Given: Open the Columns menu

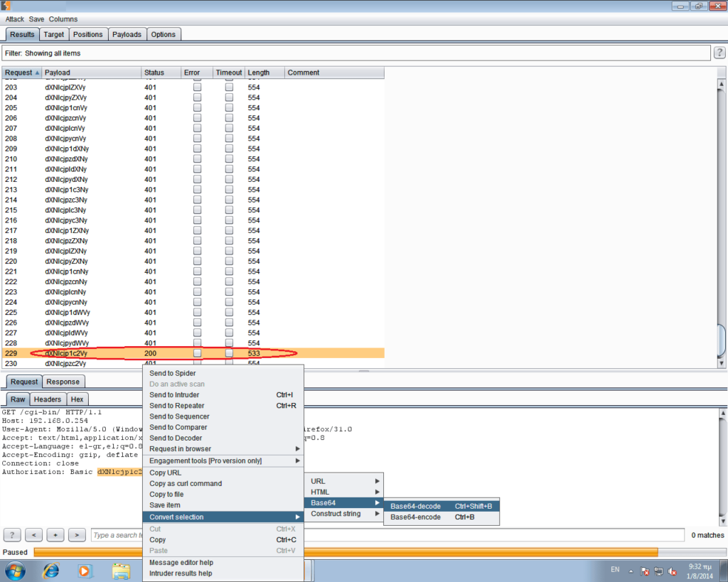Looking at the screenshot, I should click(x=63, y=19).
